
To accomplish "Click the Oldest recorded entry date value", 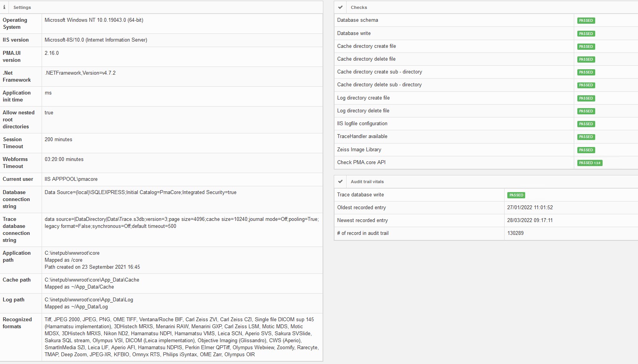I will tap(530, 208).
